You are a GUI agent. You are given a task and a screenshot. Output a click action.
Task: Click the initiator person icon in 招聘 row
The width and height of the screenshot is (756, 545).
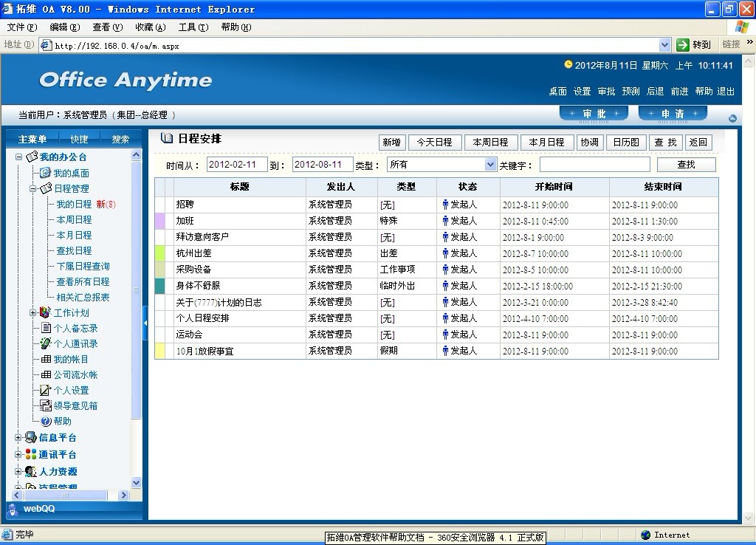tap(445, 205)
